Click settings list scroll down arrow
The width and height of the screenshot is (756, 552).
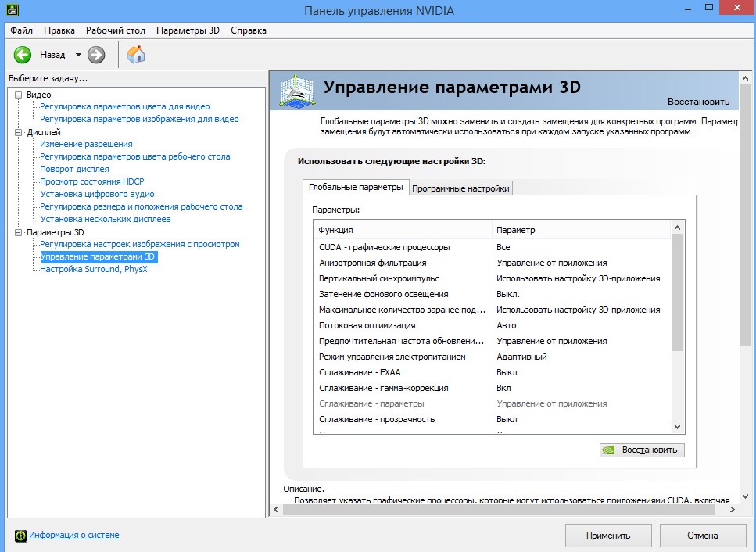(677, 427)
